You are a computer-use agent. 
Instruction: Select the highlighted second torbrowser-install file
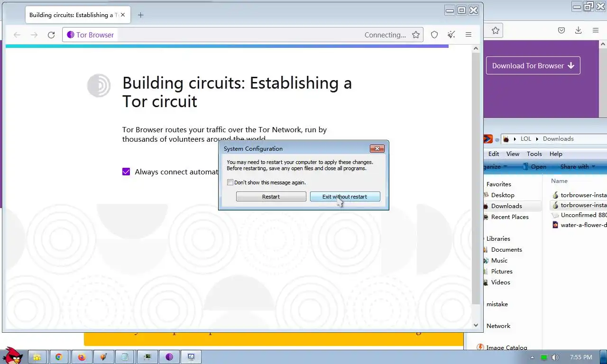click(579, 205)
